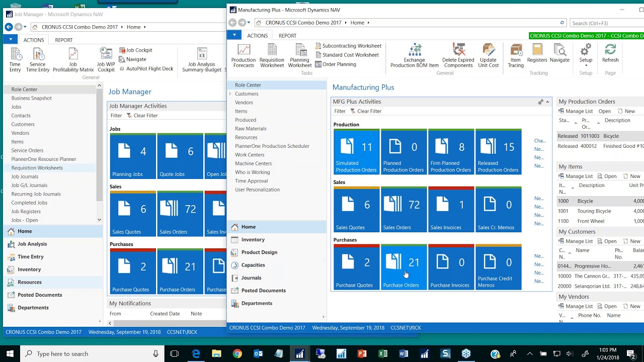Image resolution: width=644 pixels, height=362 pixels.
Task: Click Navigate in the Manufacturing Plus ribbon
Action: [x=559, y=53]
